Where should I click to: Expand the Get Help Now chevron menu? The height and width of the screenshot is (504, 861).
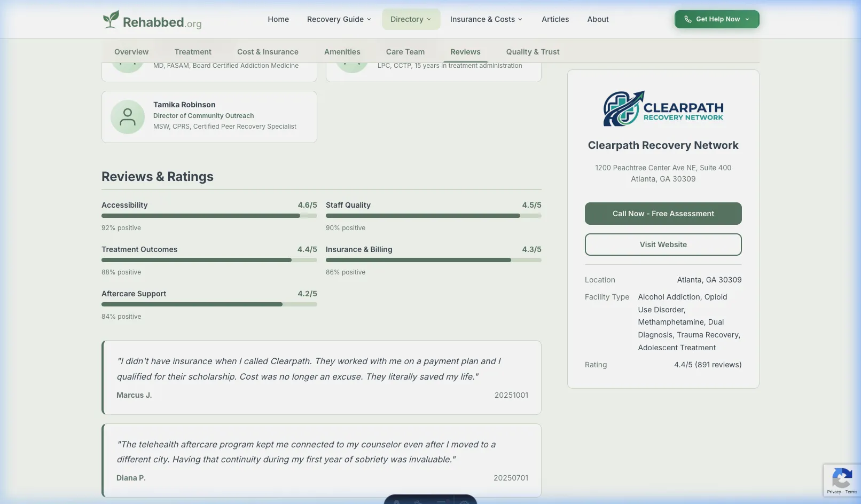pos(746,19)
